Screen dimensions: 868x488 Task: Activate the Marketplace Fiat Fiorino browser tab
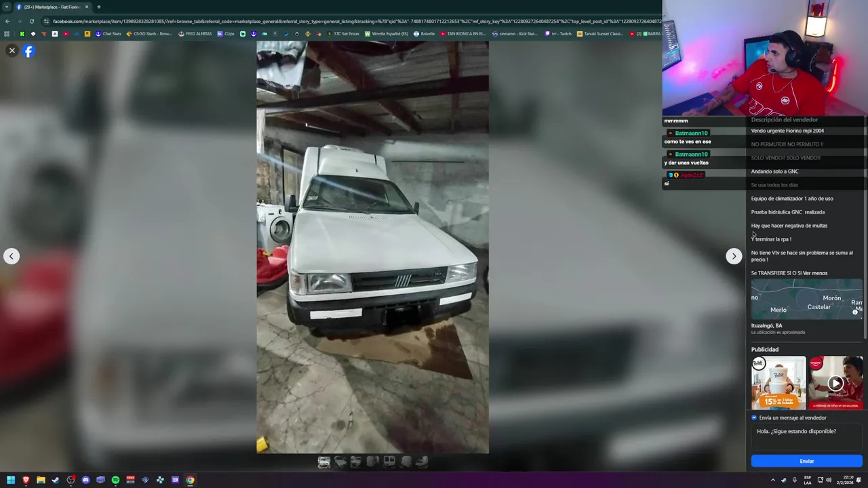[x=52, y=7]
